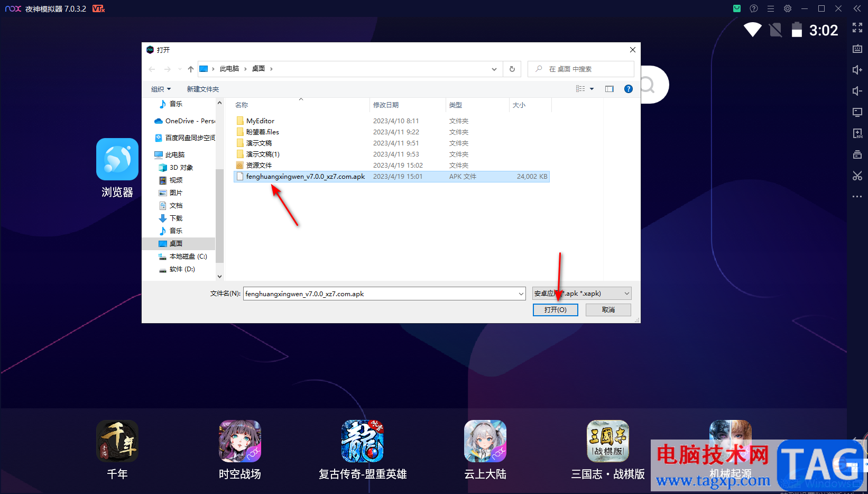Sort by 大小 column header
Image resolution: width=868 pixels, height=494 pixels.
pyautogui.click(x=519, y=105)
